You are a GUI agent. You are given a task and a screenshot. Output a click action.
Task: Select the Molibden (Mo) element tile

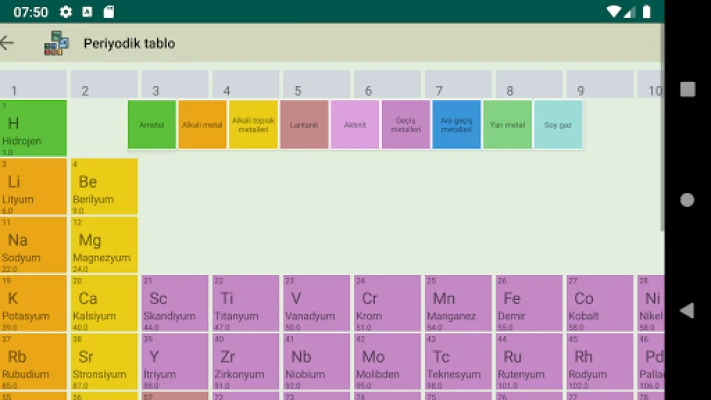click(x=387, y=361)
